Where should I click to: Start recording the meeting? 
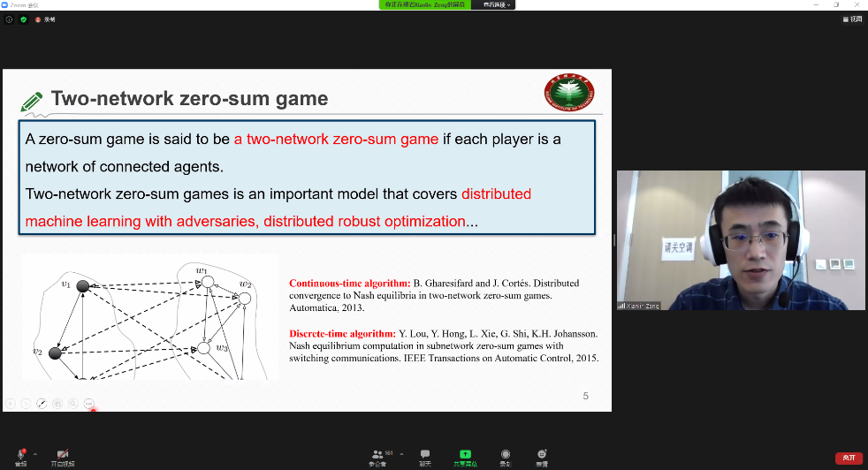coord(506,455)
